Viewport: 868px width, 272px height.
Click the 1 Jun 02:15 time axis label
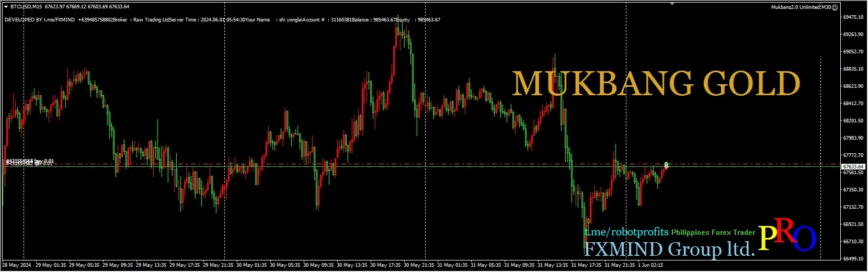tap(650, 265)
